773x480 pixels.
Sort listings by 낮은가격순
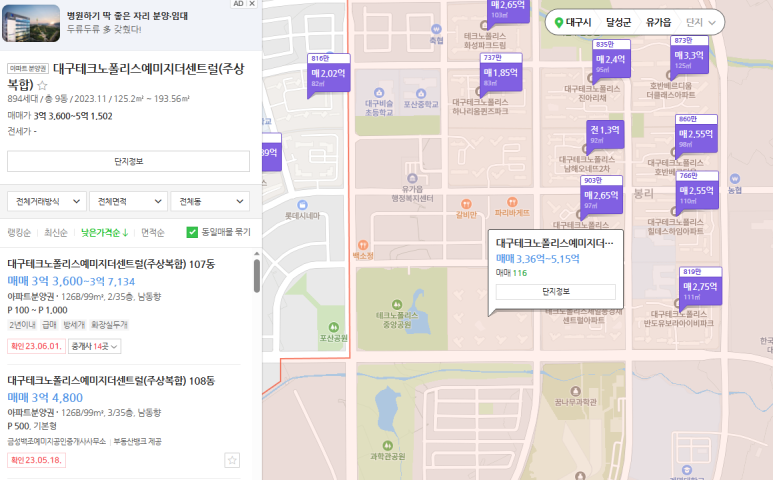click(x=104, y=233)
